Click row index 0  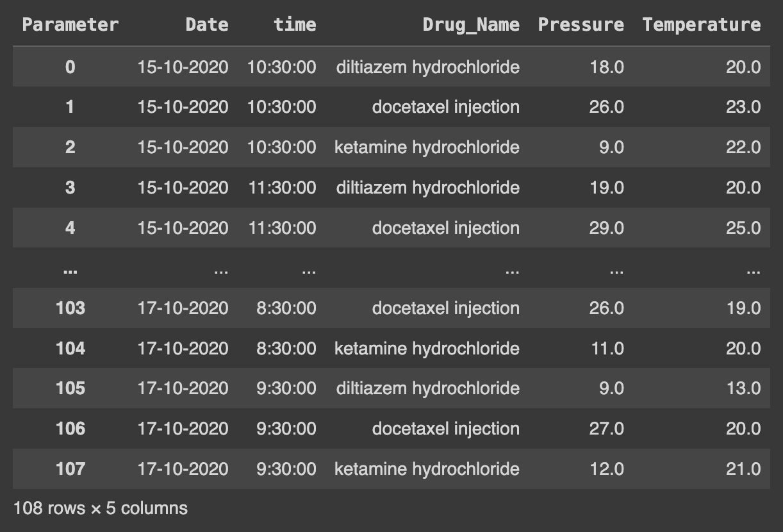[70, 67]
